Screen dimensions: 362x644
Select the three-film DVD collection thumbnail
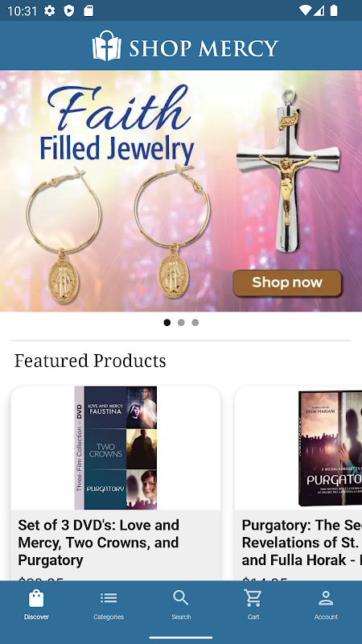[x=115, y=448]
